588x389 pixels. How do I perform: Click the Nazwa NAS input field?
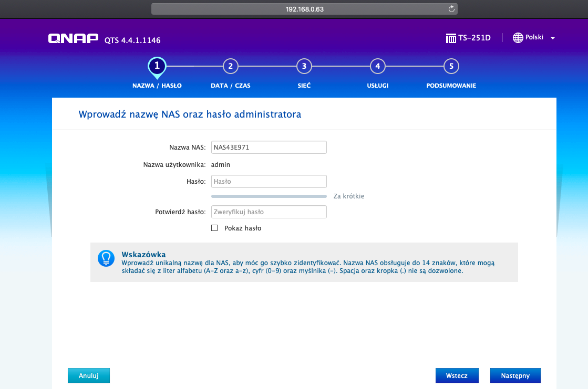[269, 148]
